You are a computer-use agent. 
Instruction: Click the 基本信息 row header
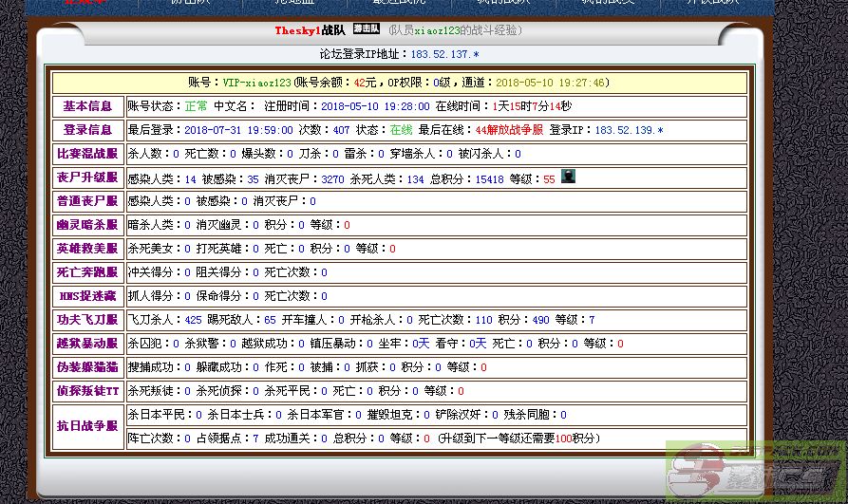click(x=87, y=106)
